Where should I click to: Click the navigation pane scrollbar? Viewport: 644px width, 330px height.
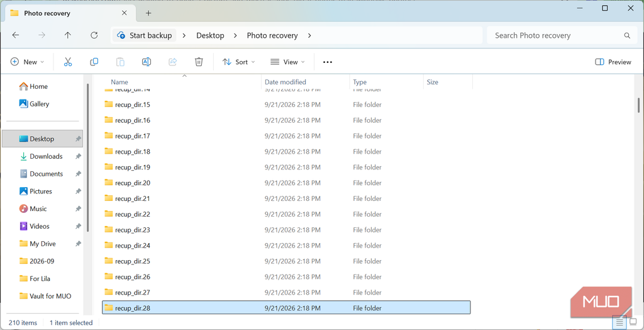coord(87,157)
